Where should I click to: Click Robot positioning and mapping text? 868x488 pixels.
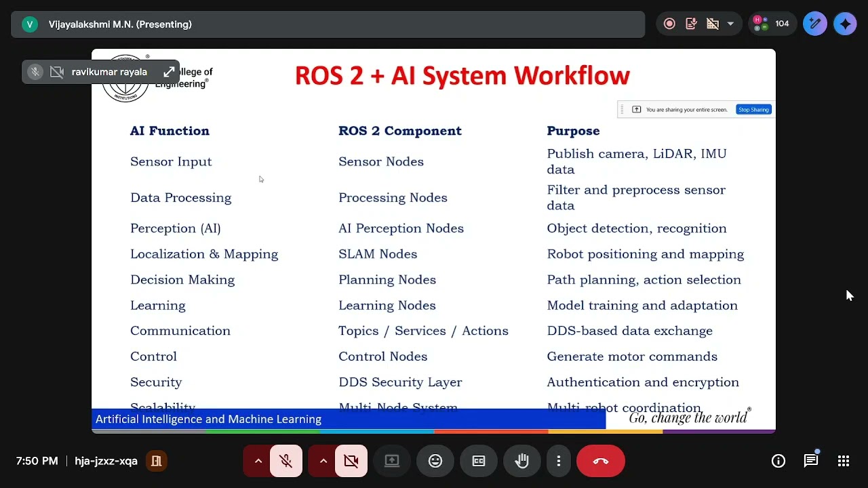pyautogui.click(x=646, y=254)
